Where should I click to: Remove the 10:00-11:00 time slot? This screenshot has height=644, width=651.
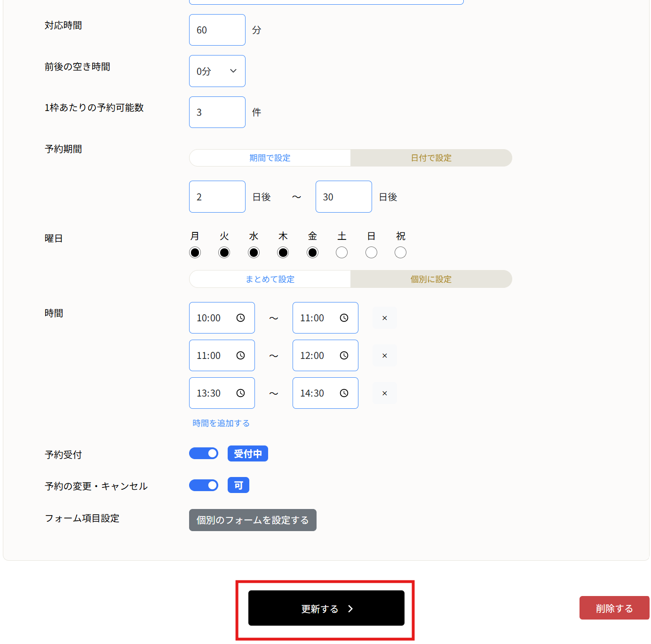coord(384,318)
